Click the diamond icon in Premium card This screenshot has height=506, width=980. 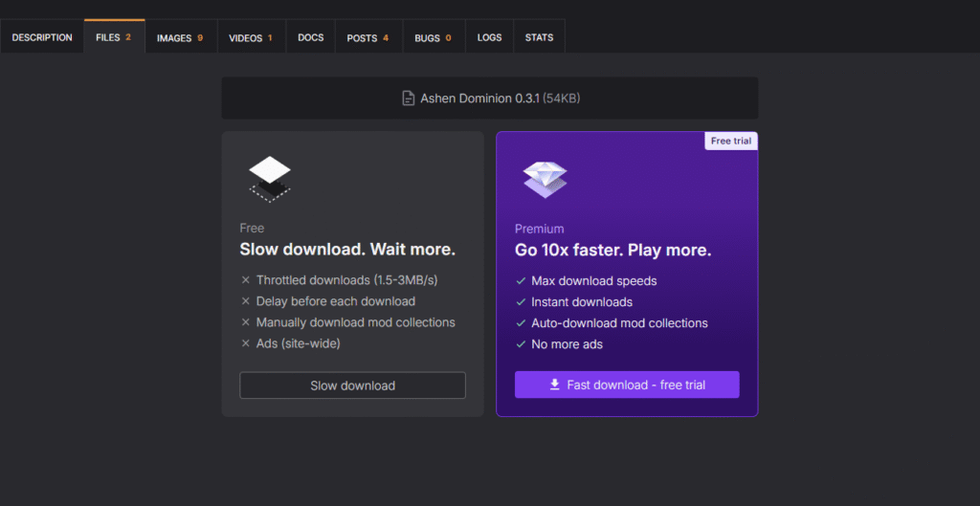(x=545, y=179)
